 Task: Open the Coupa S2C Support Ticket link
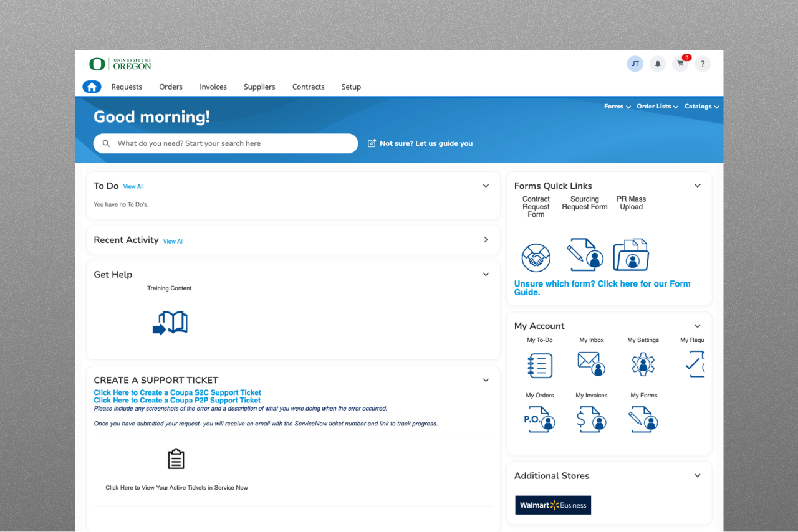(x=176, y=392)
